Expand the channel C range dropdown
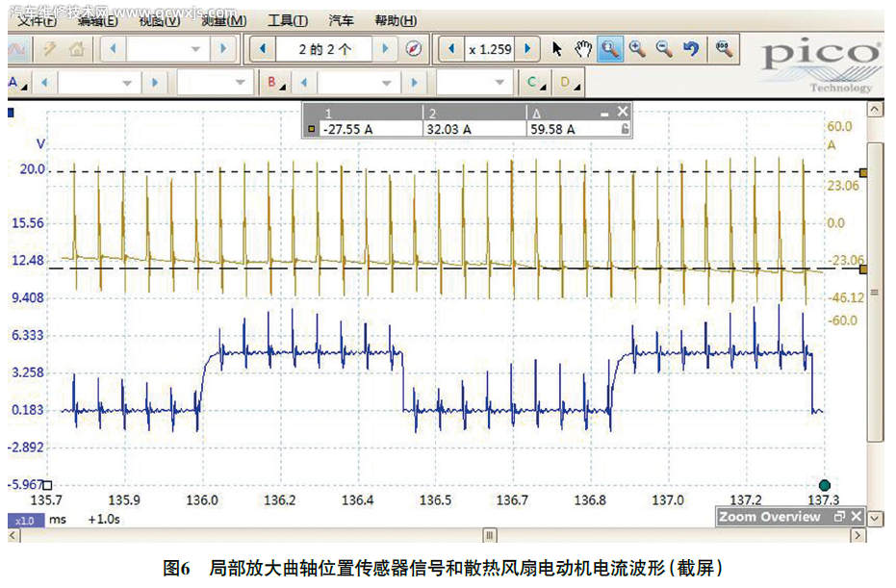This screenshot has height=588, width=896. coord(499,85)
